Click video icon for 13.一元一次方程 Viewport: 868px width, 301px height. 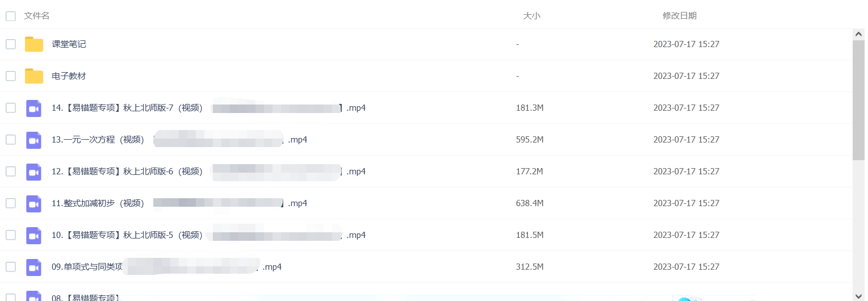pyautogui.click(x=34, y=140)
